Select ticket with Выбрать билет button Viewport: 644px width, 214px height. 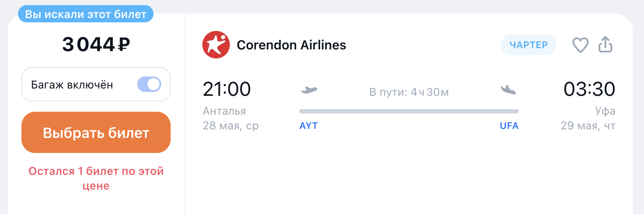pos(96,132)
